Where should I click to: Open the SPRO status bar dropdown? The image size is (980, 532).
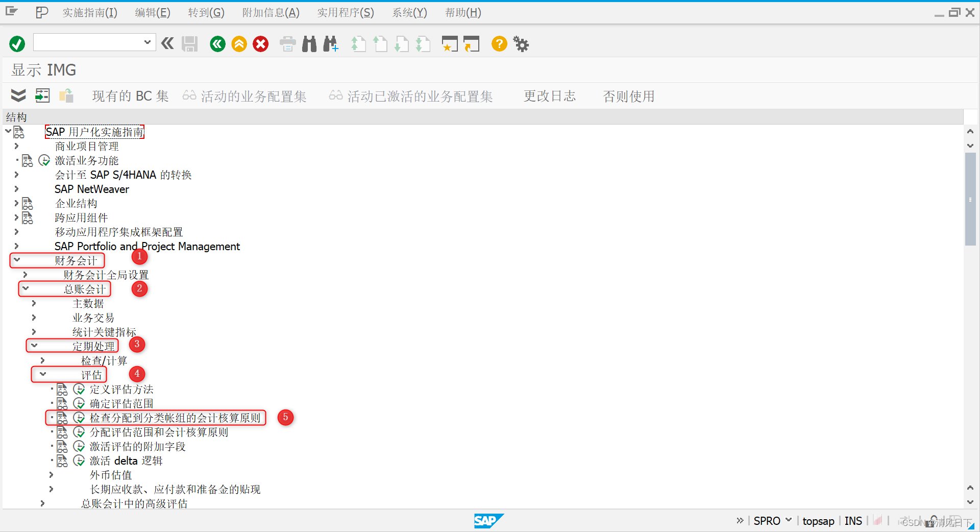point(789,520)
